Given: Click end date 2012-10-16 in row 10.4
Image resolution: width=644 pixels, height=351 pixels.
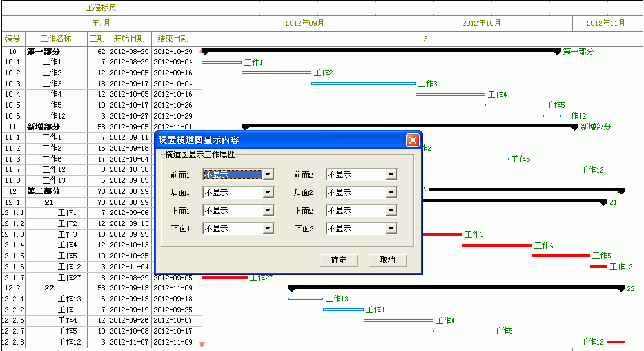Looking at the screenshot, I should [x=173, y=95].
